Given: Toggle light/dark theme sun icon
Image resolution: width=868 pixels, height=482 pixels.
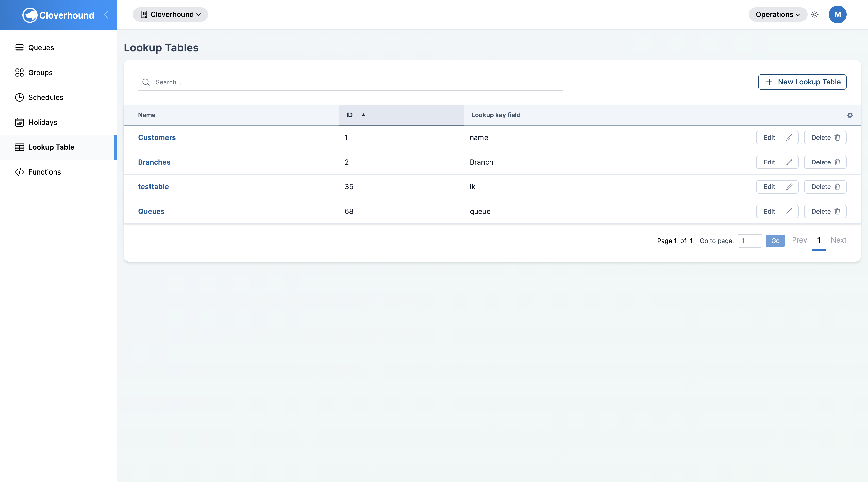Looking at the screenshot, I should pos(815,14).
